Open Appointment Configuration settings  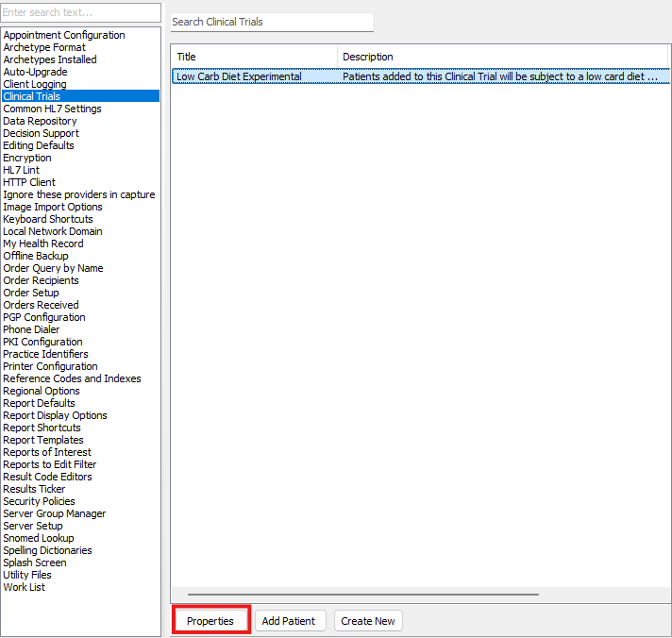click(x=64, y=35)
